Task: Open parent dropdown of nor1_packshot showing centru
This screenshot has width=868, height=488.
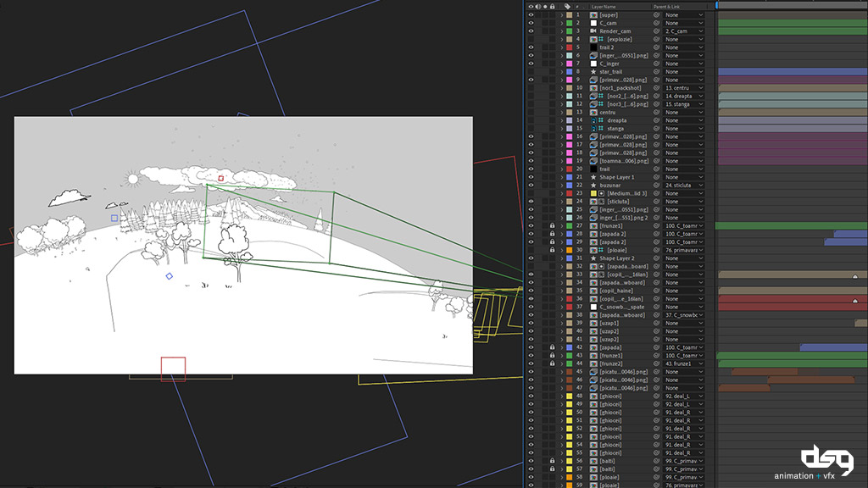Action: (x=684, y=88)
